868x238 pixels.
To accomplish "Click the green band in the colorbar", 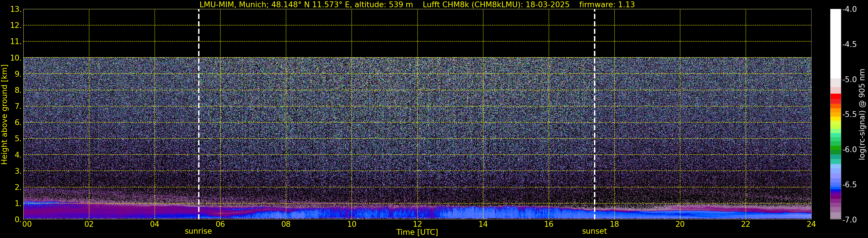I will click(x=836, y=148).
